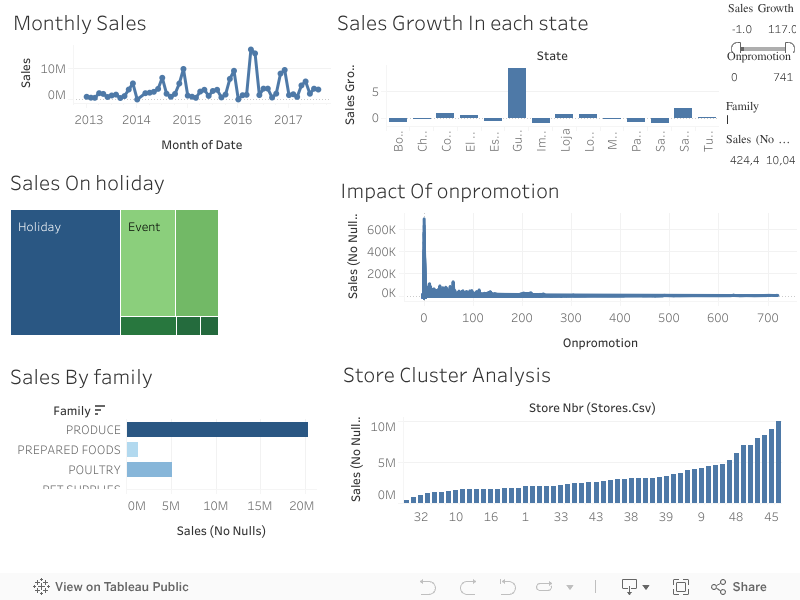Screen dimensions: 800x600
Task: Click the Redo icon in the bottom toolbar
Action: 466,587
